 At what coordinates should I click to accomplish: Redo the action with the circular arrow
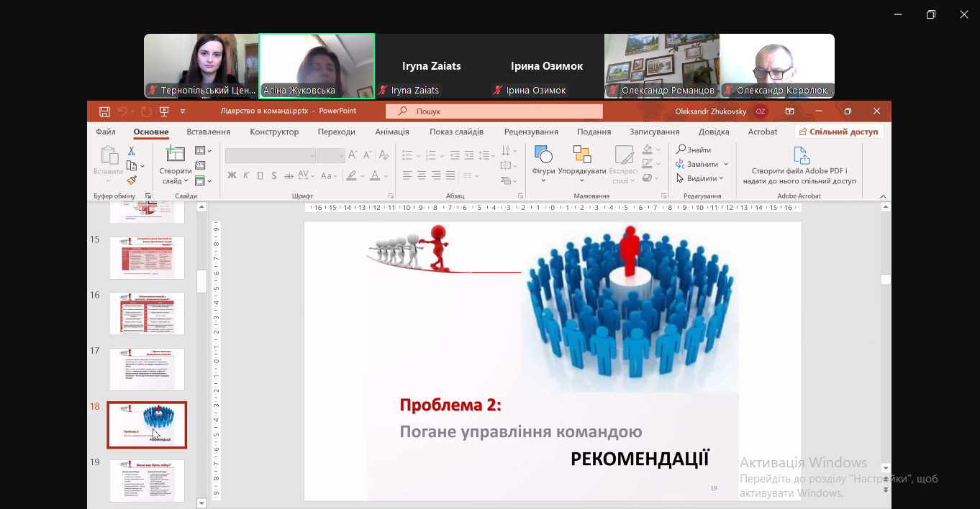(x=146, y=111)
